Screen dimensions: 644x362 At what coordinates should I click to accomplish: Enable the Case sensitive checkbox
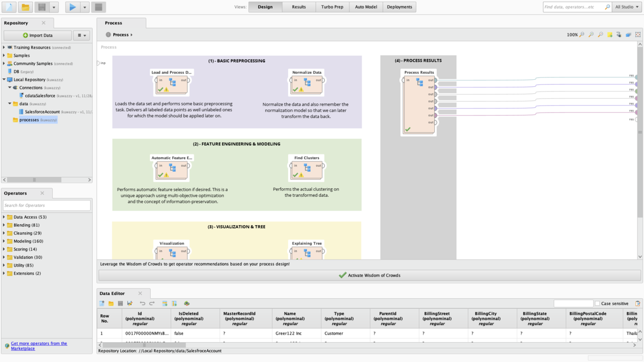click(x=597, y=304)
